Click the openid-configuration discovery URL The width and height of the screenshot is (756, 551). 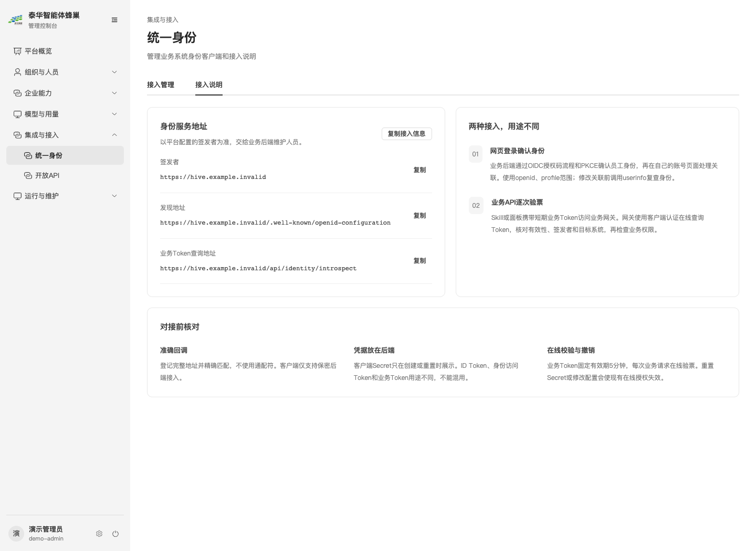275,223
